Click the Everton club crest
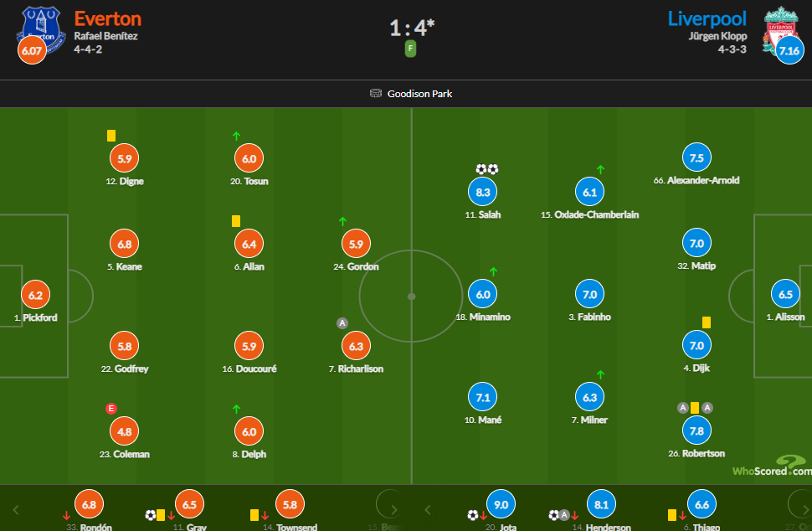 (41, 30)
